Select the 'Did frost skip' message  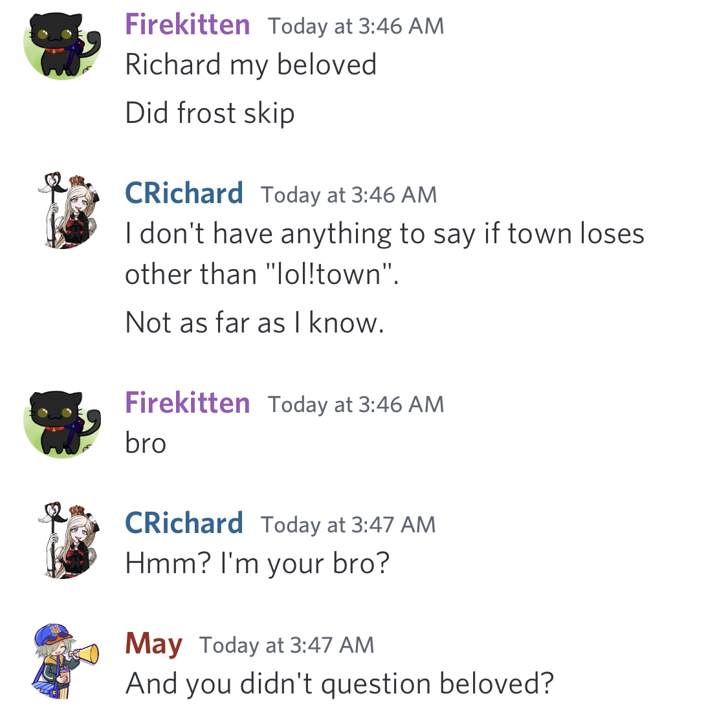coord(210,113)
